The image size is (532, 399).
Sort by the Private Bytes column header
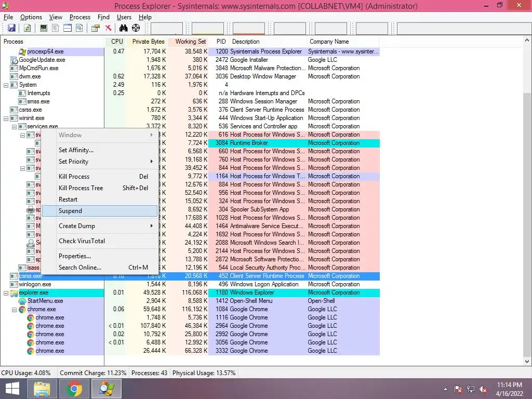pyautogui.click(x=147, y=42)
